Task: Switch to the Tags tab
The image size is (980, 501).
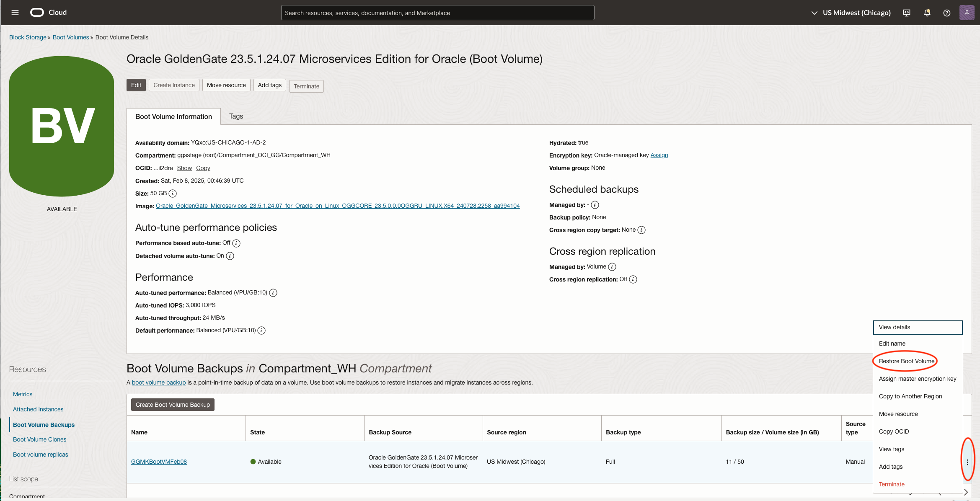Action: (x=236, y=116)
